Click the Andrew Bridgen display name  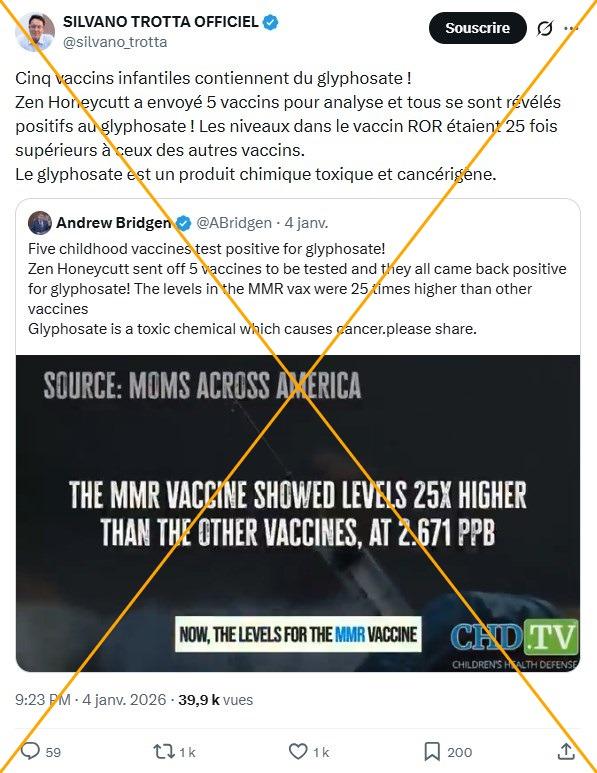pos(114,223)
